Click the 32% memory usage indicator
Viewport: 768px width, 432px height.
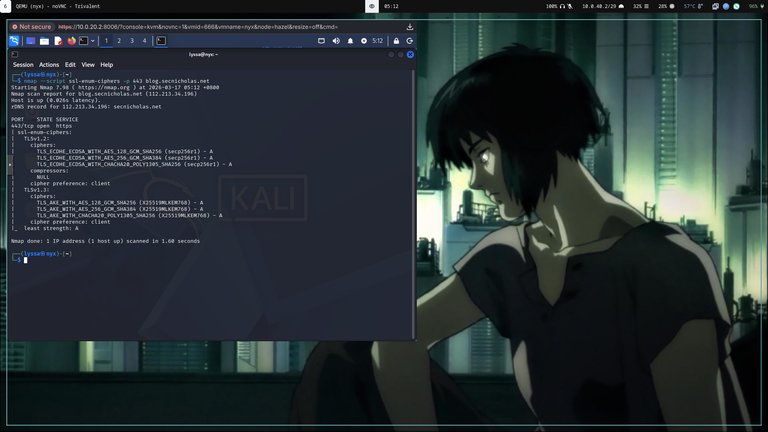click(x=641, y=6)
